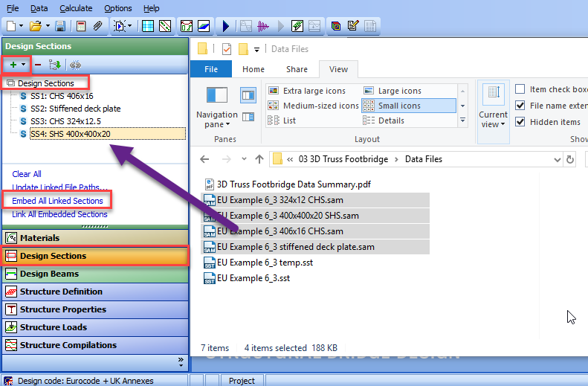Open the Structure Loads navigation pane
Image resolution: width=588 pixels, height=386 pixels.
pyautogui.click(x=95, y=327)
